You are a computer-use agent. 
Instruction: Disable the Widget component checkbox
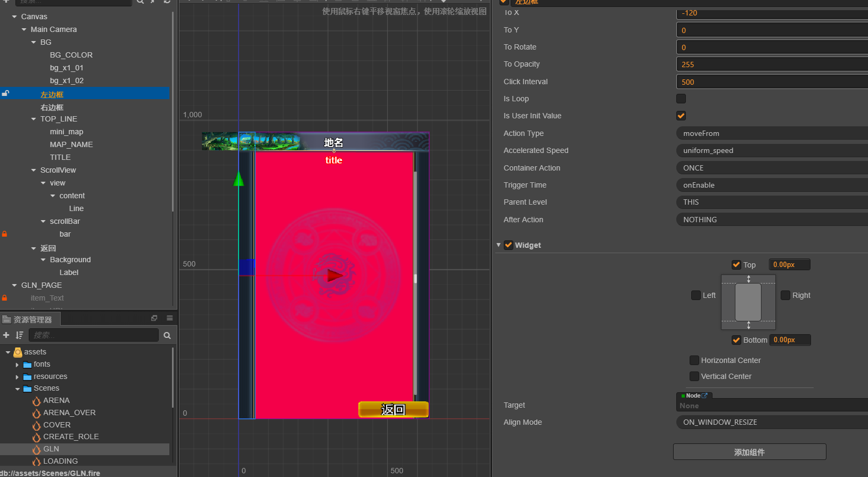[509, 245]
